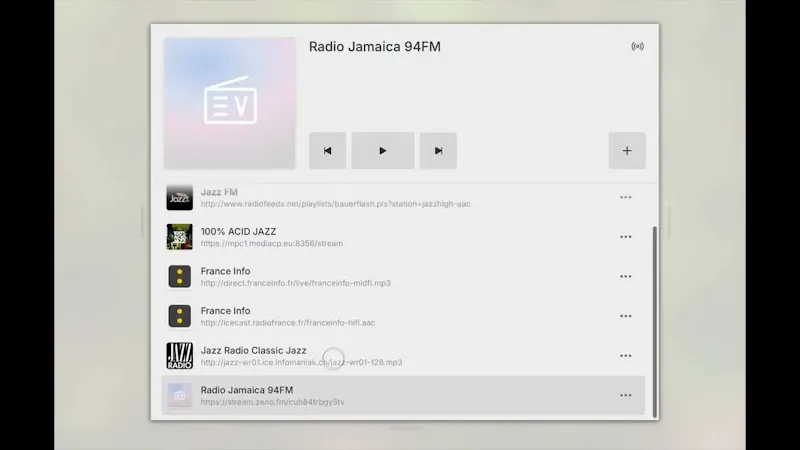Play the current radio station
Viewport: 800px width, 450px height.
point(383,151)
